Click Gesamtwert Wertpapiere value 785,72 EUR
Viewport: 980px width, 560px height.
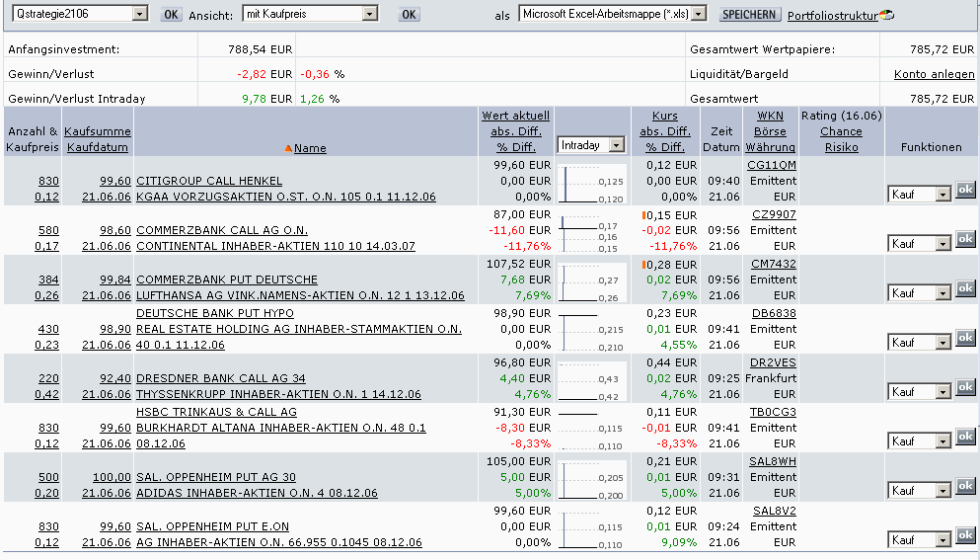pos(942,49)
